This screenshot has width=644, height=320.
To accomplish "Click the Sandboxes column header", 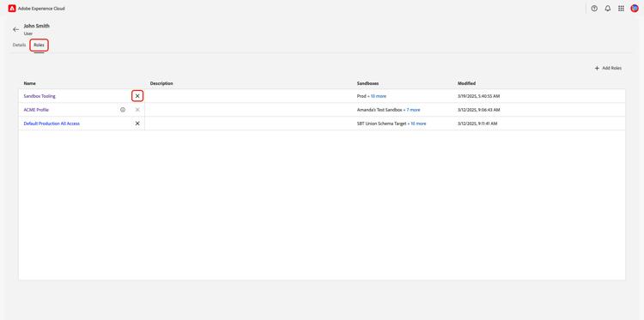I will pos(368,83).
